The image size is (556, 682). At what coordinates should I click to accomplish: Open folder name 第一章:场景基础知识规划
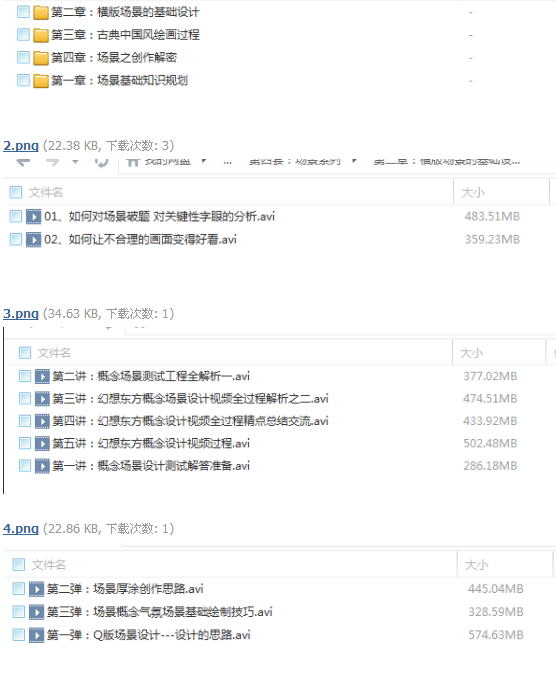pos(120,80)
